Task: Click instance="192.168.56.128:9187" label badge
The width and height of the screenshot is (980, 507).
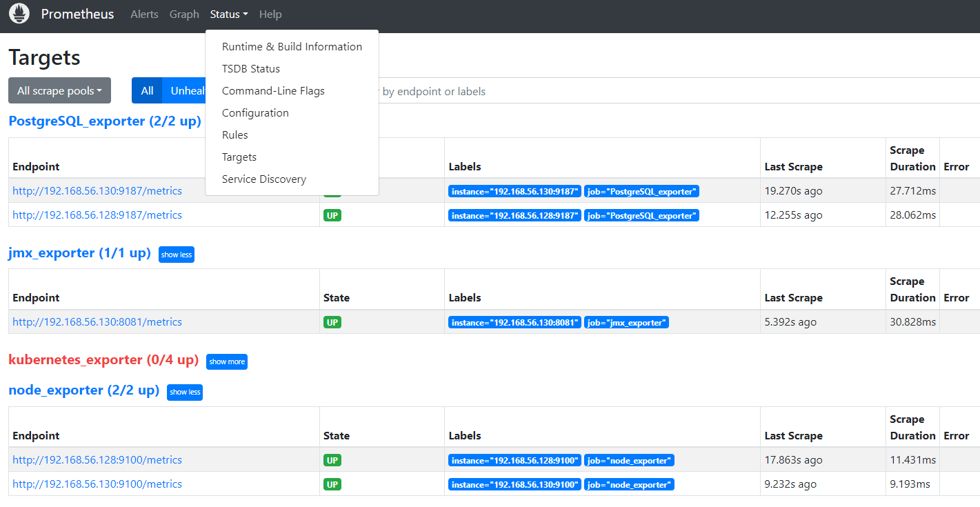Action: point(514,216)
